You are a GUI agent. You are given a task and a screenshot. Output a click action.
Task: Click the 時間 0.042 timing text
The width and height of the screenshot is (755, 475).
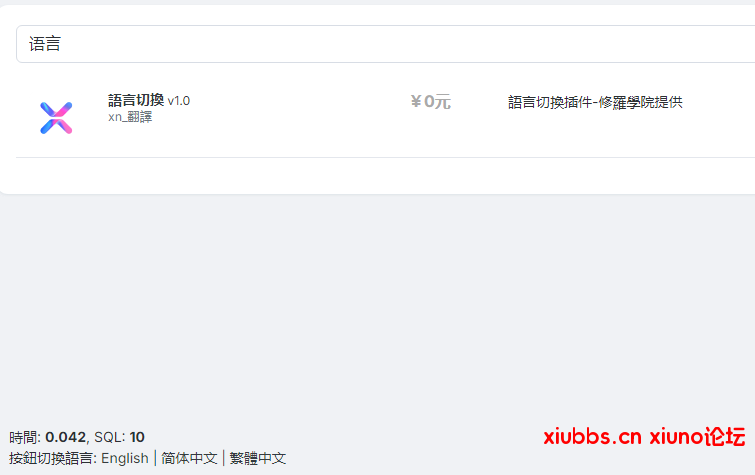coord(47,437)
